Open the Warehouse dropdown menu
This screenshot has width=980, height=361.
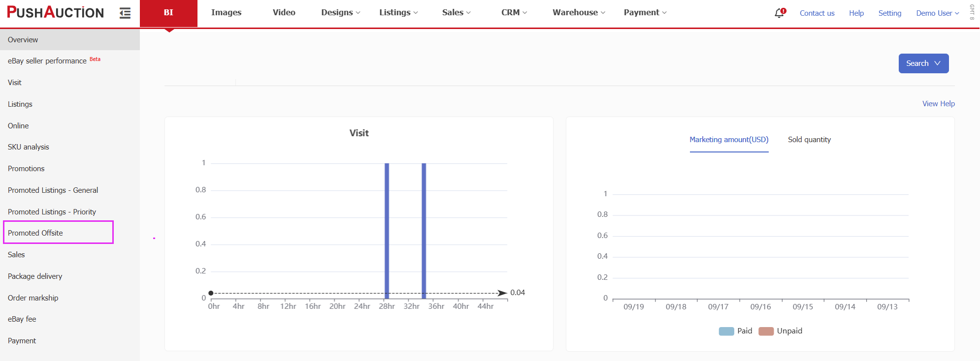coord(578,12)
